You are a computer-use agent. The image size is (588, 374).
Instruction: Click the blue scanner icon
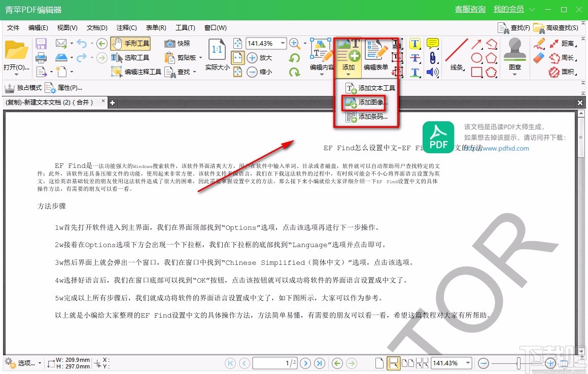pyautogui.click(x=61, y=57)
